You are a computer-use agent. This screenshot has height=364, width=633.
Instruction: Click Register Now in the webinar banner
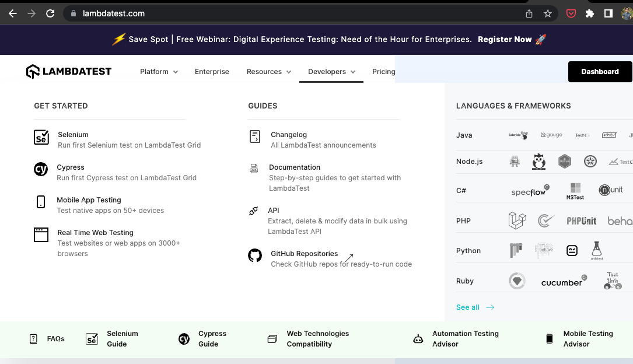coord(505,40)
